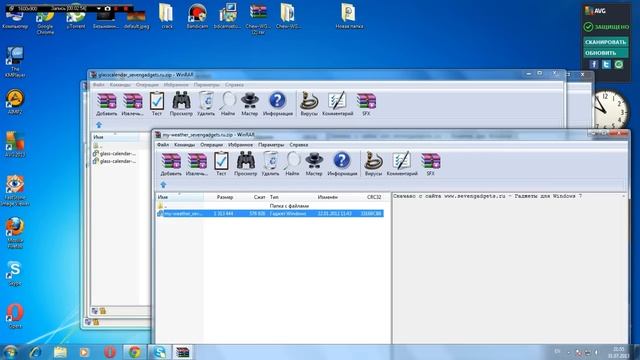Open the Windows Start menu
The width and height of the screenshot is (640, 360).
pos(10,352)
